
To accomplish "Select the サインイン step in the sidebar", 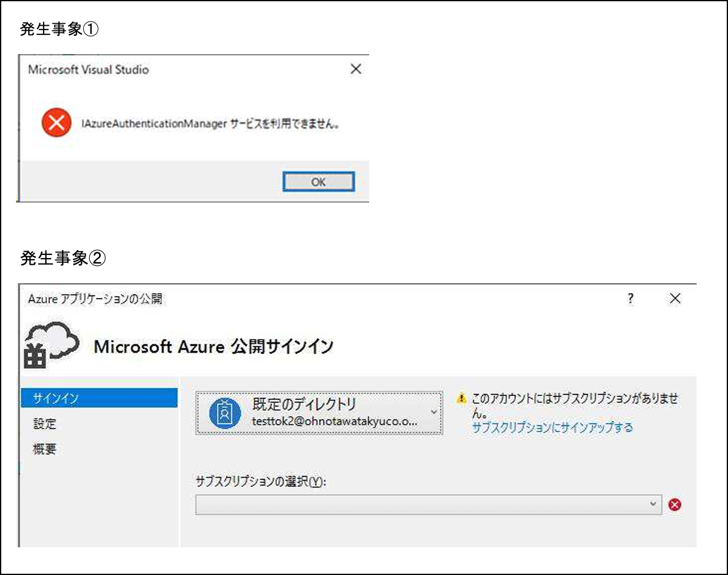I will [x=99, y=398].
